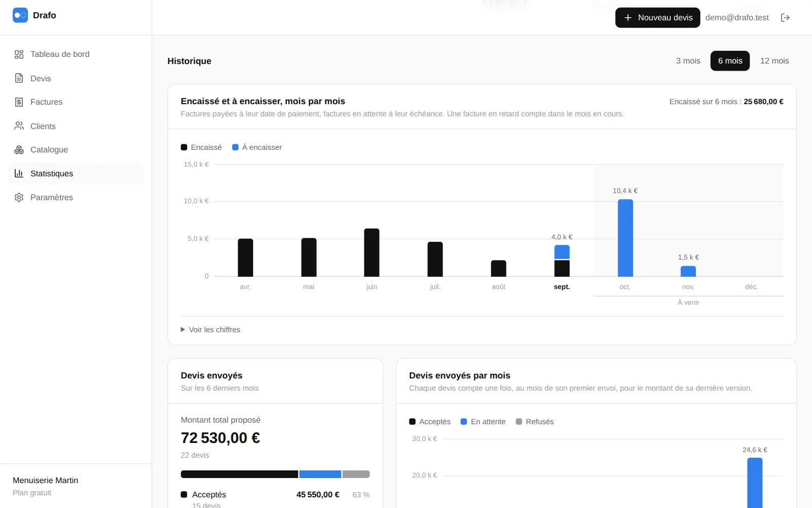This screenshot has width=812, height=508.
Task: Click the Drafo logo icon
Action: 20,15
